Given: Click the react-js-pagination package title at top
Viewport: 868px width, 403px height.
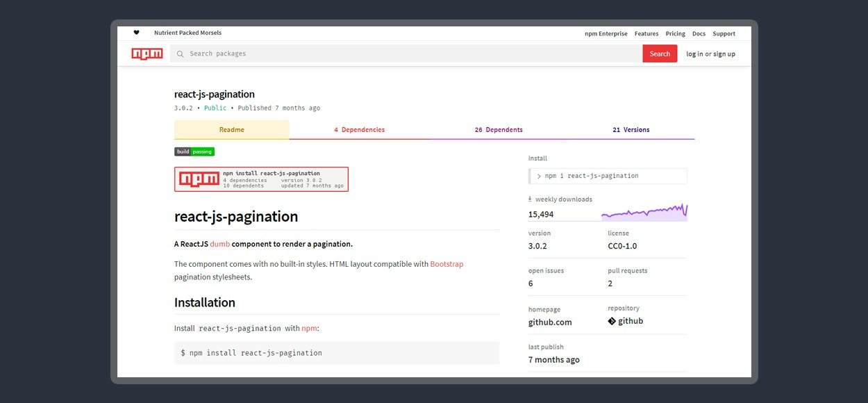Looking at the screenshot, I should (215, 94).
